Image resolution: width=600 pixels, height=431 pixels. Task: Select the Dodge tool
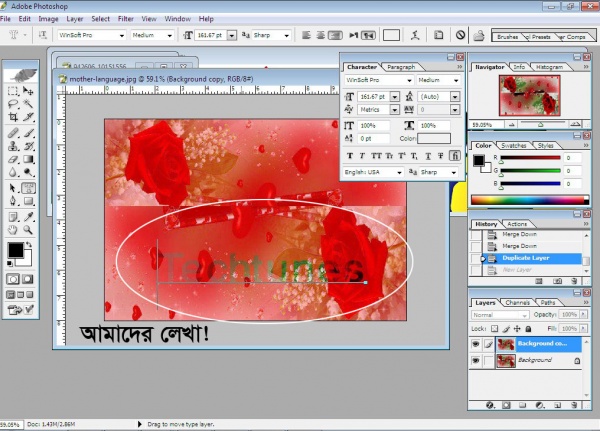[28, 172]
